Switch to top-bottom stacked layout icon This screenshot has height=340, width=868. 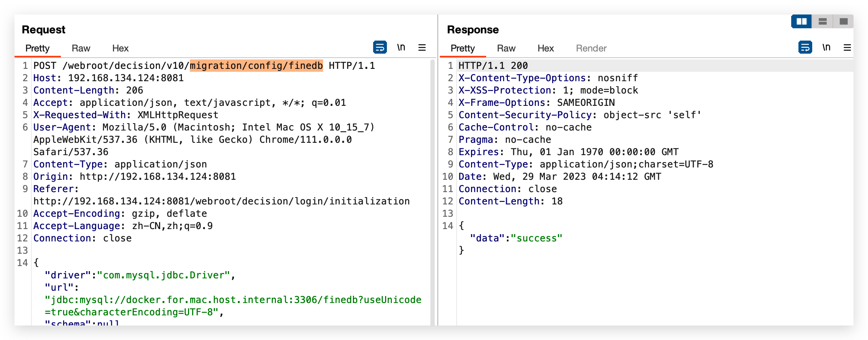(x=823, y=22)
